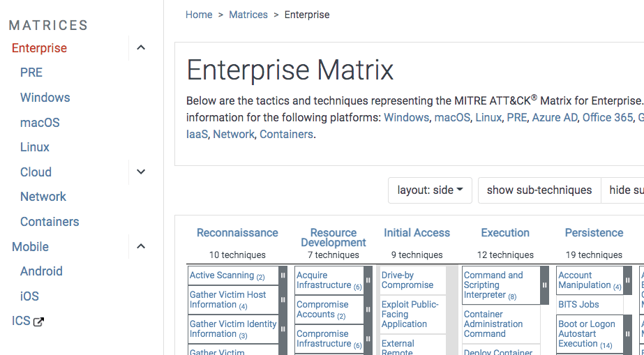Click PRE platform link in description
Image resolution: width=644 pixels, height=355 pixels.
[x=517, y=117]
